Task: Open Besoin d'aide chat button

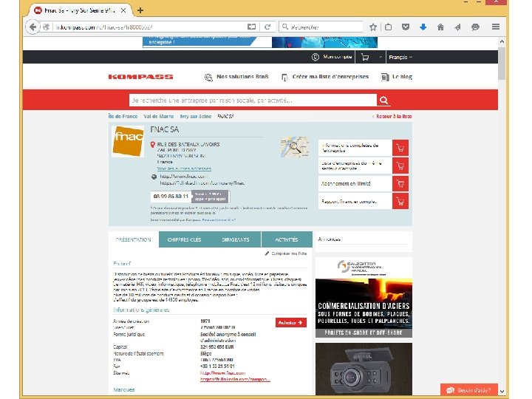Action: coord(469,390)
